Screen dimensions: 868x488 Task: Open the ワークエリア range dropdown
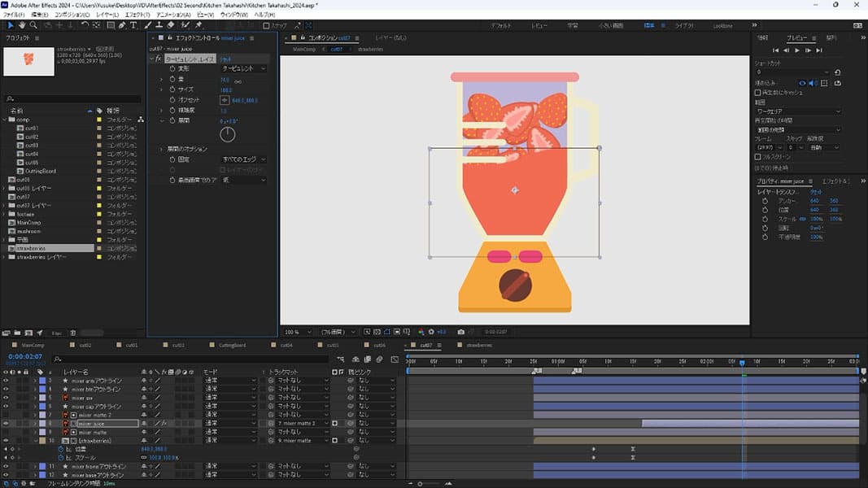click(798, 111)
